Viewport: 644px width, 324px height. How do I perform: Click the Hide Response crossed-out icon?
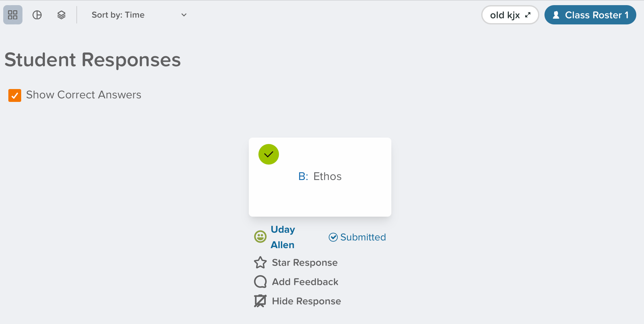pos(260,301)
